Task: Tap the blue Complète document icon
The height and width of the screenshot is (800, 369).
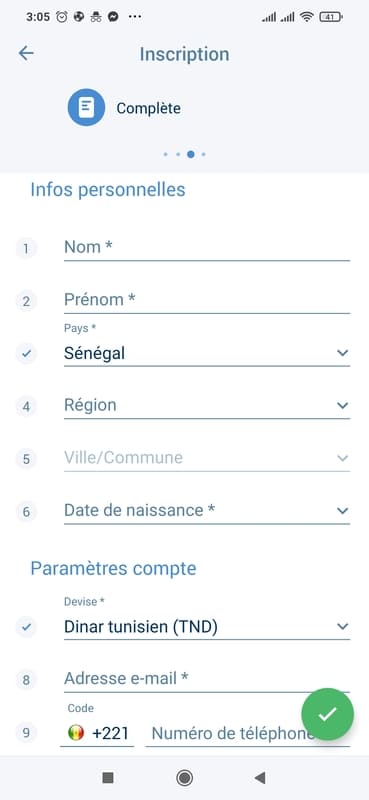Action: [x=86, y=108]
